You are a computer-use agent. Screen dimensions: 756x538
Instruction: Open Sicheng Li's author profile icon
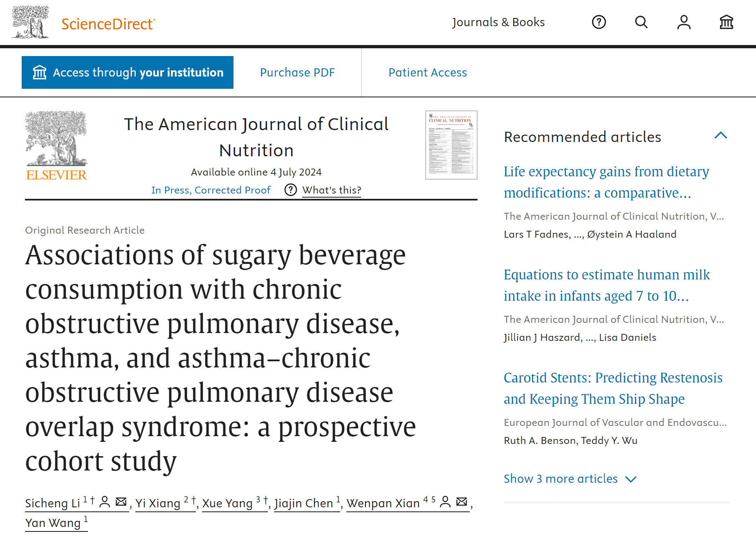(105, 502)
